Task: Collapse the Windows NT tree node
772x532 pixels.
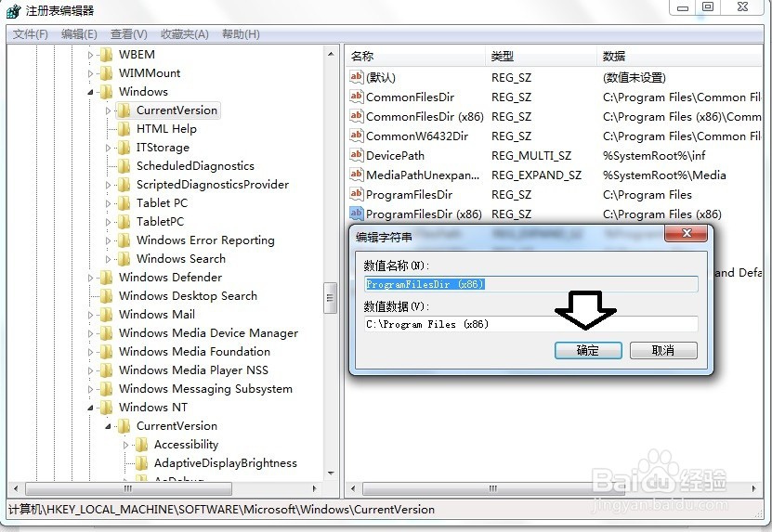Action: point(91,408)
